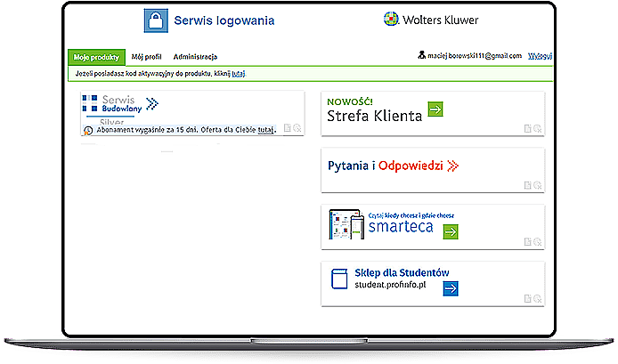Click the document icon on Sklep dla Studentów card
This screenshot has height=364, width=618.
tap(528, 299)
